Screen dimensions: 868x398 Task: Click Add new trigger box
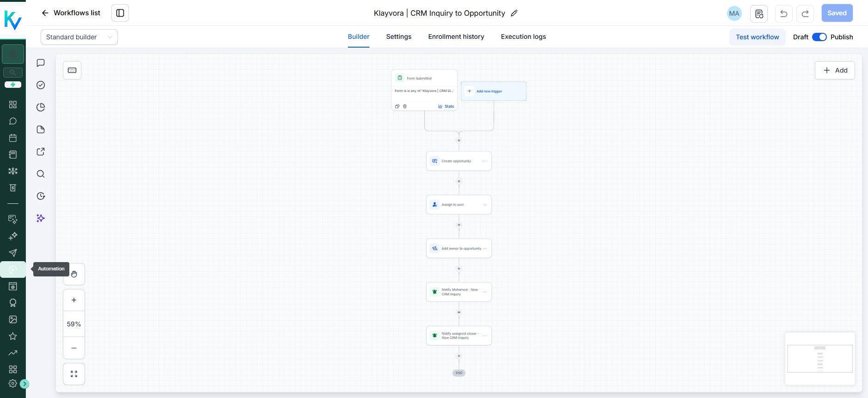(x=494, y=91)
